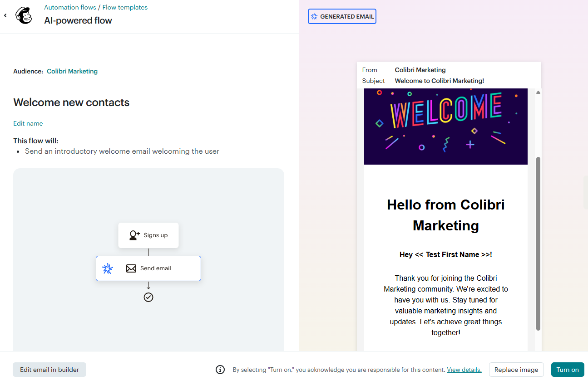Click the sign-up person icon on Signs up step
Viewport: 588px width, 385px height.
click(134, 235)
